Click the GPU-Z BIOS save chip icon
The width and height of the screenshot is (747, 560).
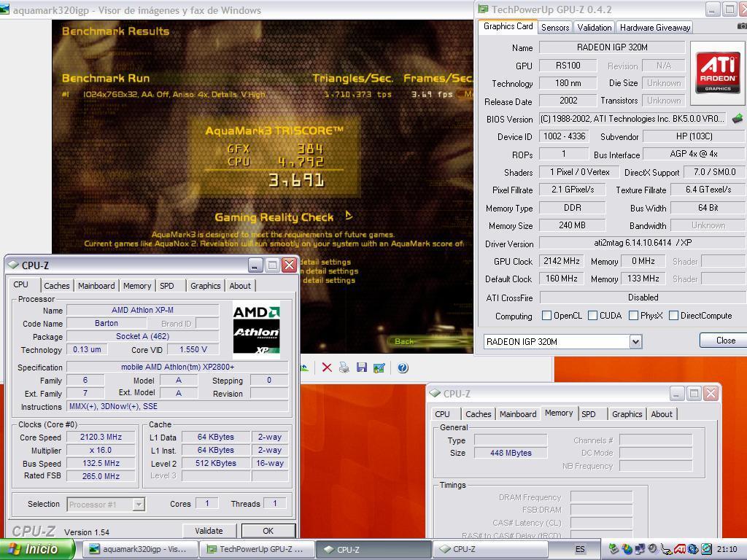click(x=737, y=118)
